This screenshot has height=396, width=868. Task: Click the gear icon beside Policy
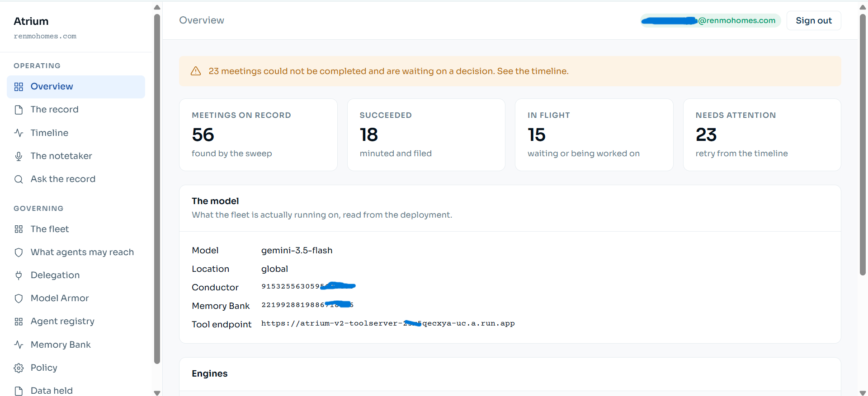coord(19,368)
